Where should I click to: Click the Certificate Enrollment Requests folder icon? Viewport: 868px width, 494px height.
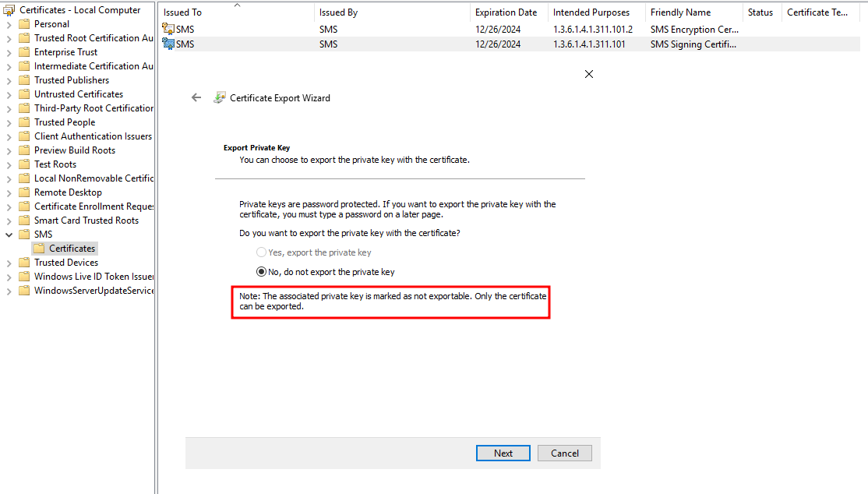(24, 206)
